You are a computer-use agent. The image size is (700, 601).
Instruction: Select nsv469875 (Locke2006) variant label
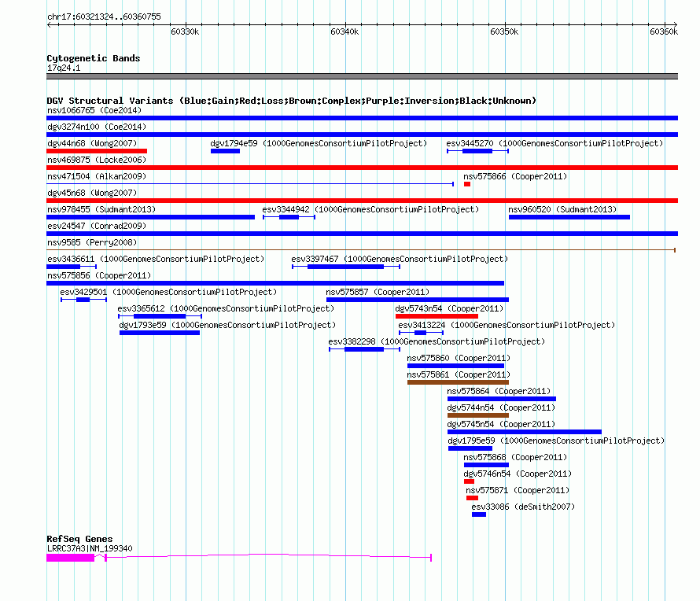pos(97,160)
